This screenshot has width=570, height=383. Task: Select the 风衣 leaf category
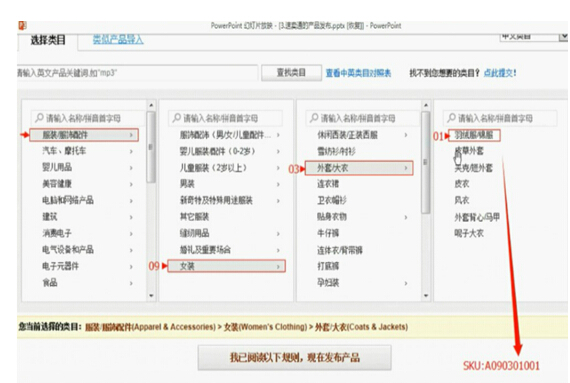click(462, 200)
